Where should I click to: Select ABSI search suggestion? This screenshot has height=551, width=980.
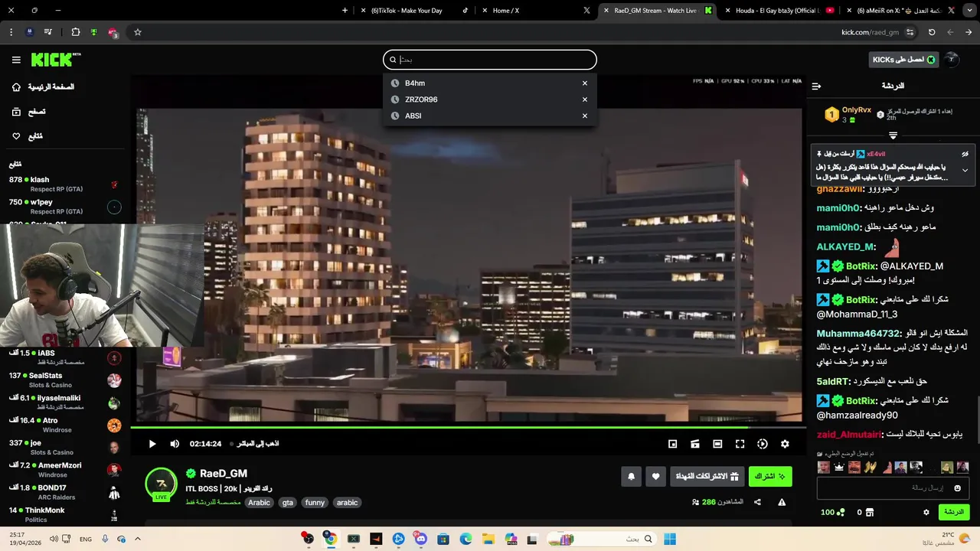click(490, 116)
